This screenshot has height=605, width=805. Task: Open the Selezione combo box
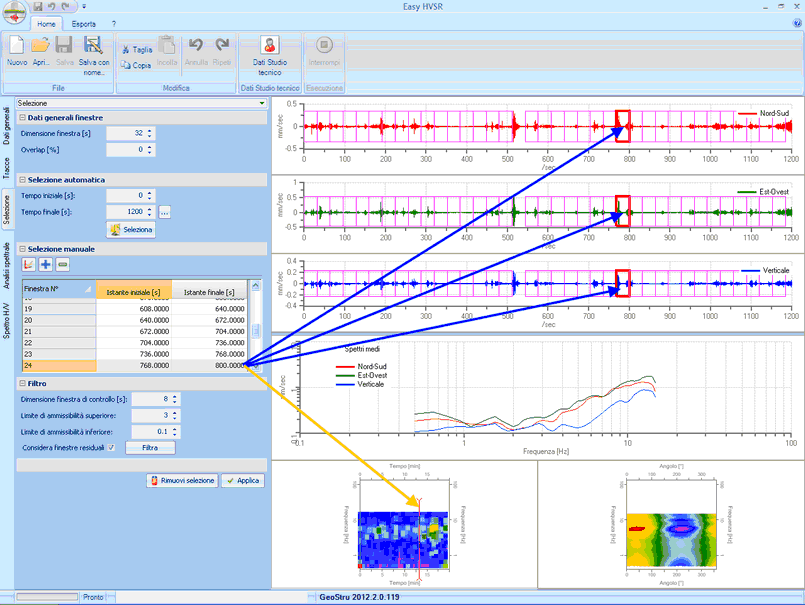click(142, 103)
